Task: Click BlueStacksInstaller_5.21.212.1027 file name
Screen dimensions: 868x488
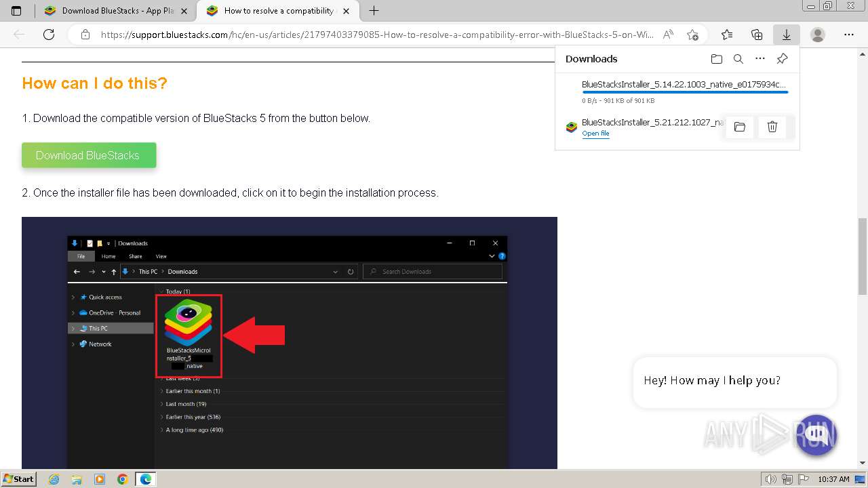Action: (x=652, y=122)
